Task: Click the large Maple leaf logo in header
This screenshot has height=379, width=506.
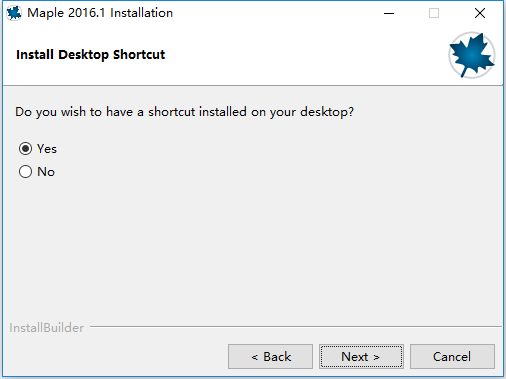Action: click(x=471, y=55)
